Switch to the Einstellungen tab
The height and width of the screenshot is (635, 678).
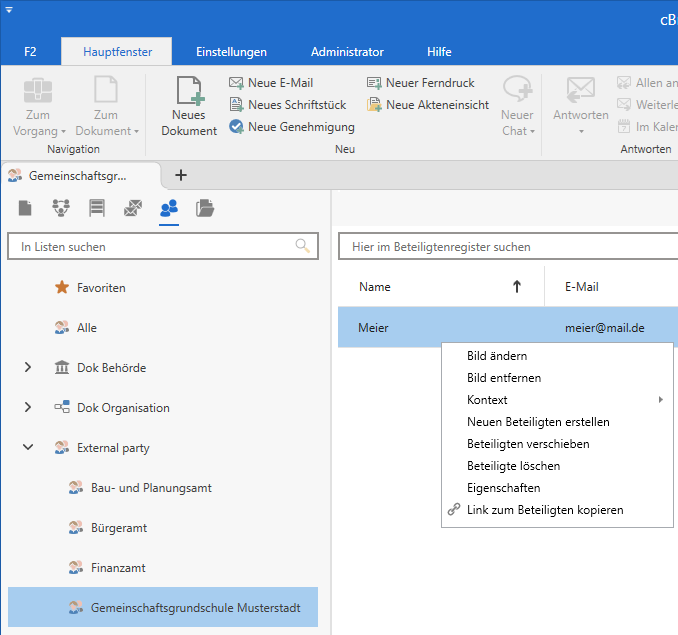231,52
